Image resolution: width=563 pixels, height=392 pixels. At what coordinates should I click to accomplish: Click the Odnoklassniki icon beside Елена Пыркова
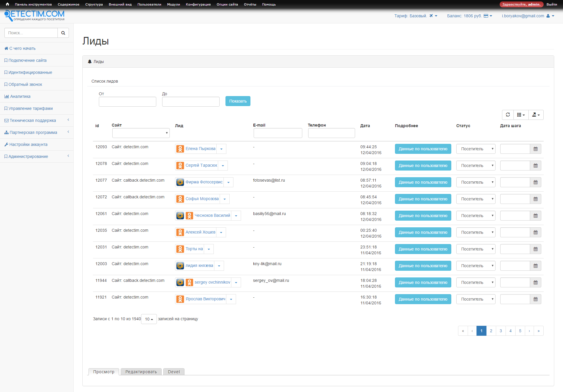[x=180, y=149]
